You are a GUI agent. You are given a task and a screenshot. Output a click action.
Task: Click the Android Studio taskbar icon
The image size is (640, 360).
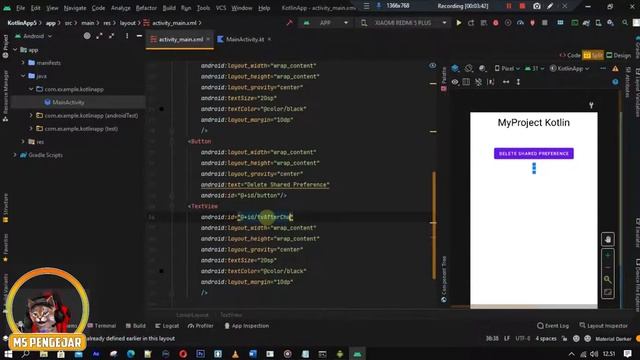click(357, 354)
